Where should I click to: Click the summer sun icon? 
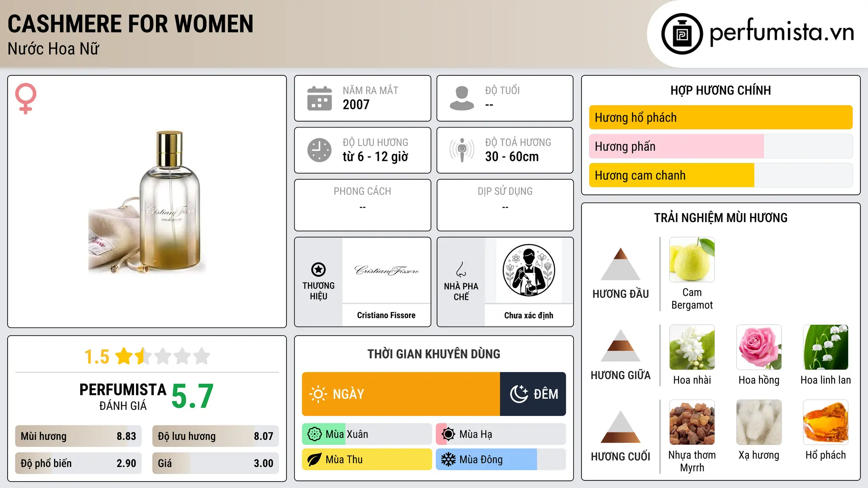(448, 434)
